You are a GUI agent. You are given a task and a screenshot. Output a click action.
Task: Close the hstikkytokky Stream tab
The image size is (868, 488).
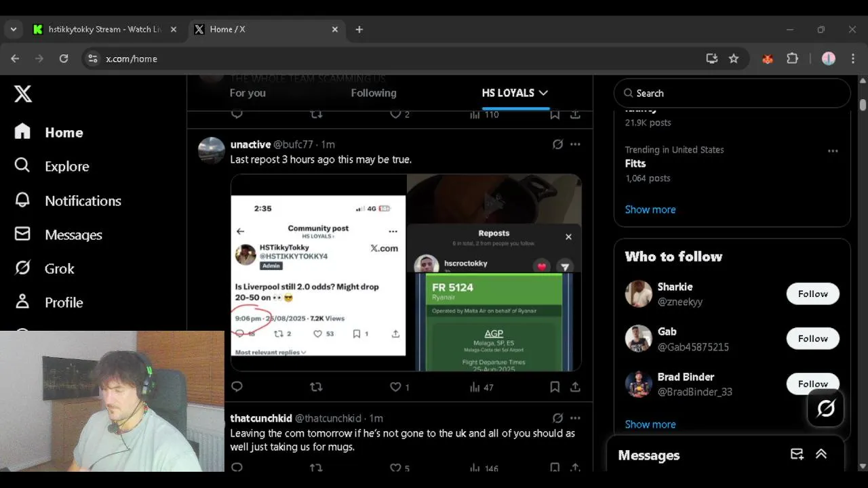tap(174, 29)
